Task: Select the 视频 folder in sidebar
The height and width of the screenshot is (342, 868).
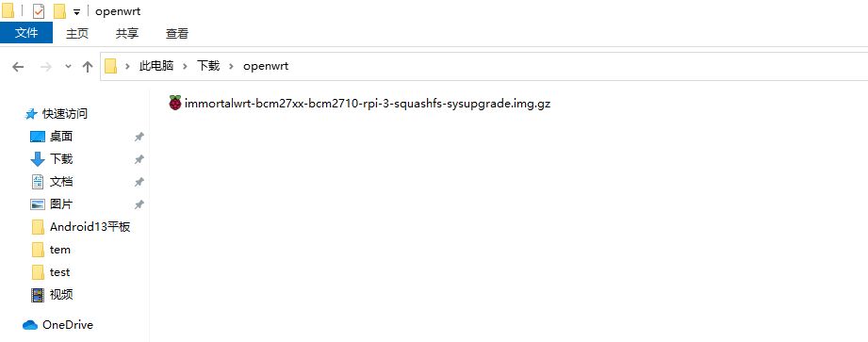Action: coord(61,295)
